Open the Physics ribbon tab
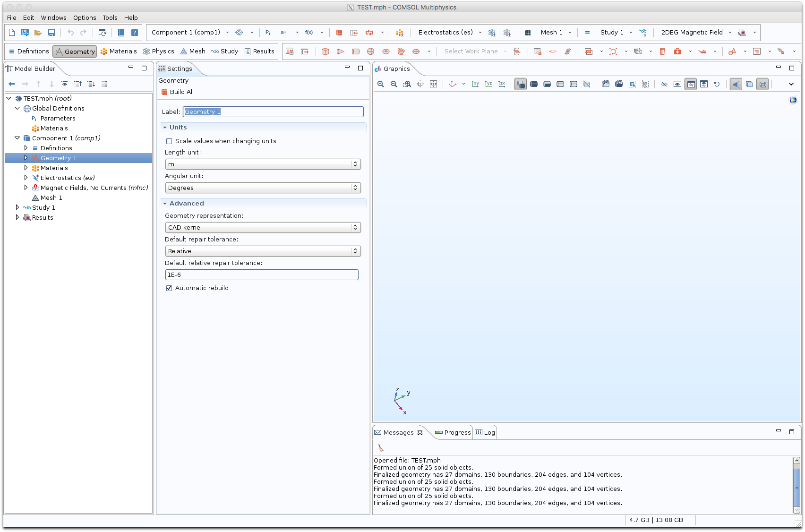Screen dimensions: 805x532 (158, 51)
